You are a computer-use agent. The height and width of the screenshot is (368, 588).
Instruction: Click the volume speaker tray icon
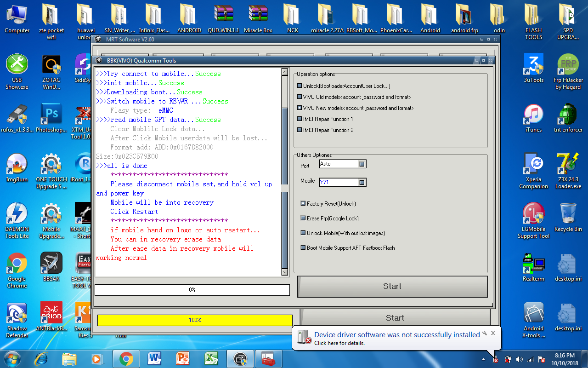point(519,359)
